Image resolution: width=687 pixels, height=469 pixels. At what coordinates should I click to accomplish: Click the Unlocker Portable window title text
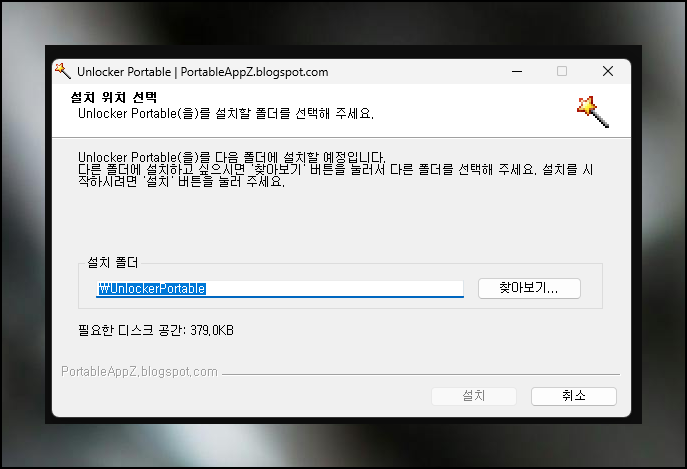click(x=202, y=72)
